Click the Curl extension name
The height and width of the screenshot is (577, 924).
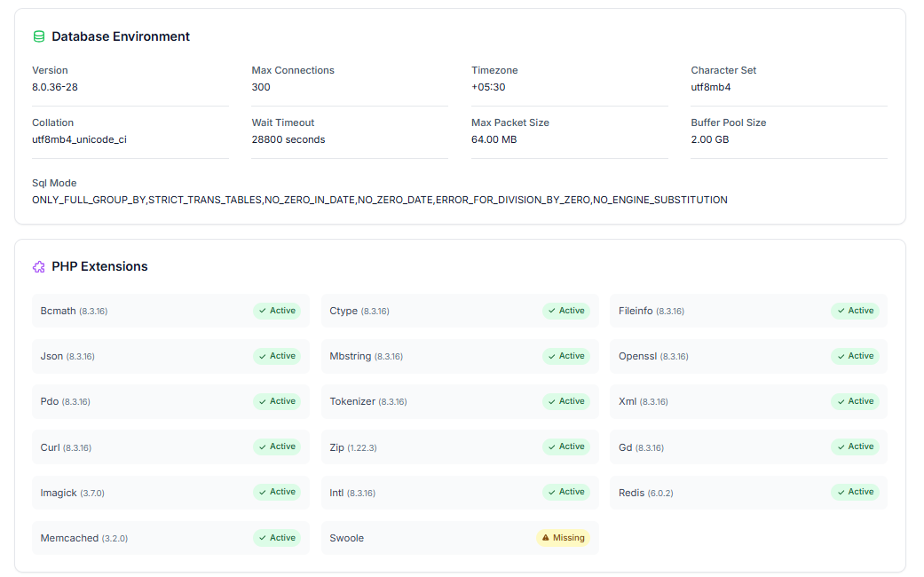pyautogui.click(x=50, y=447)
